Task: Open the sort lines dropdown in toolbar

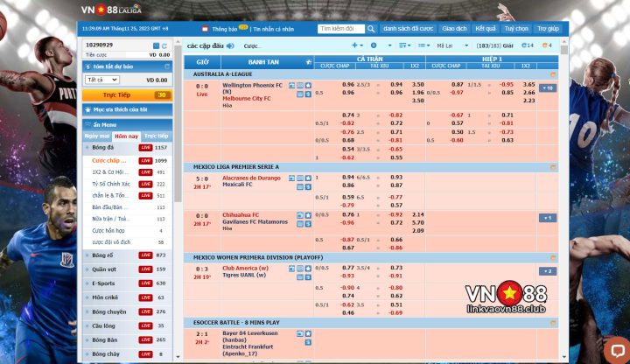Action: (404, 45)
